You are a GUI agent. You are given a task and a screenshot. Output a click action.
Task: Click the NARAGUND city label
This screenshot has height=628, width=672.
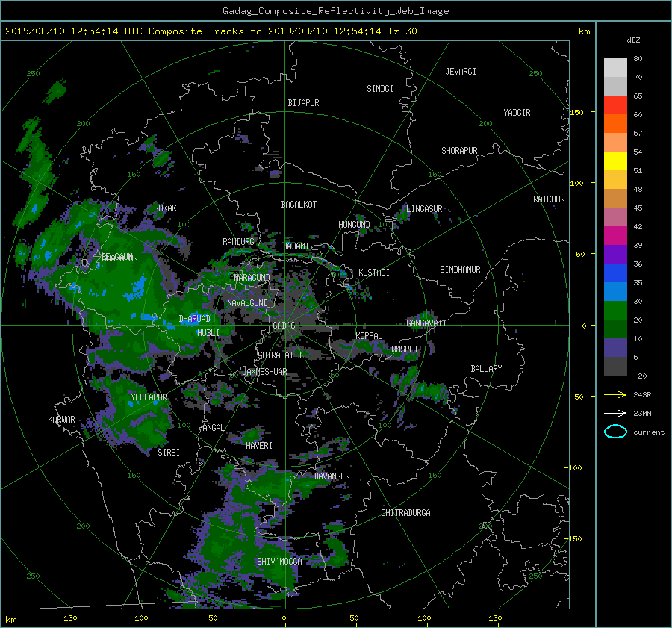click(x=252, y=277)
